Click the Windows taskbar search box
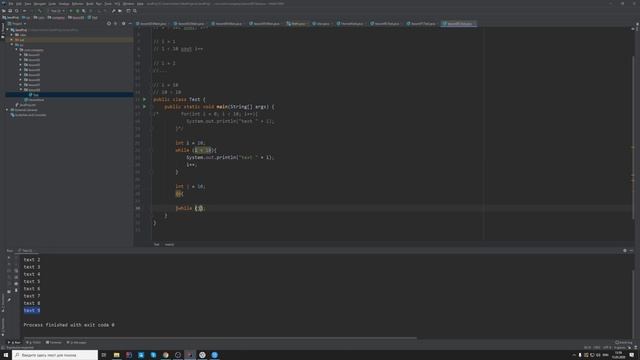The width and height of the screenshot is (640, 360). [x=55, y=355]
